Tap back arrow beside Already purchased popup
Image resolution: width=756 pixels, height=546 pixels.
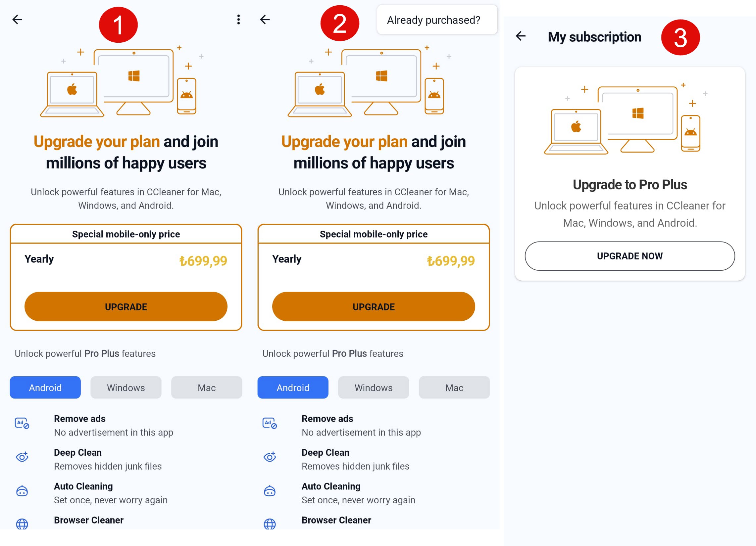coord(265,20)
